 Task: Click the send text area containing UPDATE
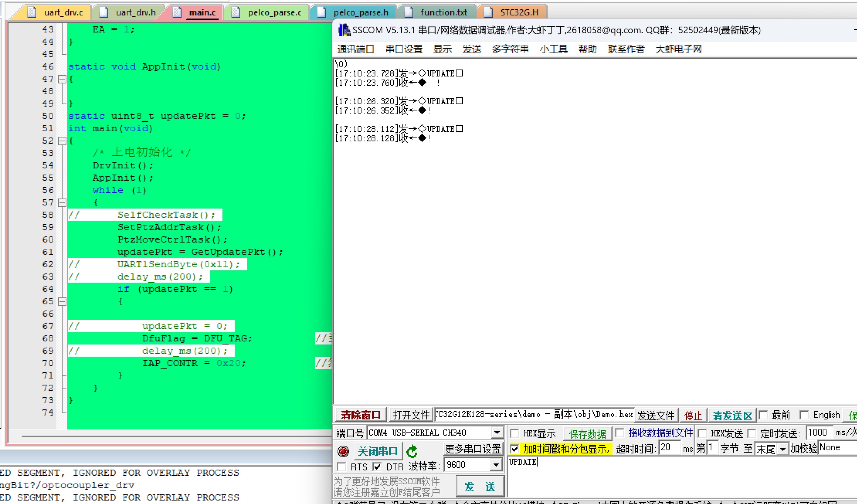[682, 476]
